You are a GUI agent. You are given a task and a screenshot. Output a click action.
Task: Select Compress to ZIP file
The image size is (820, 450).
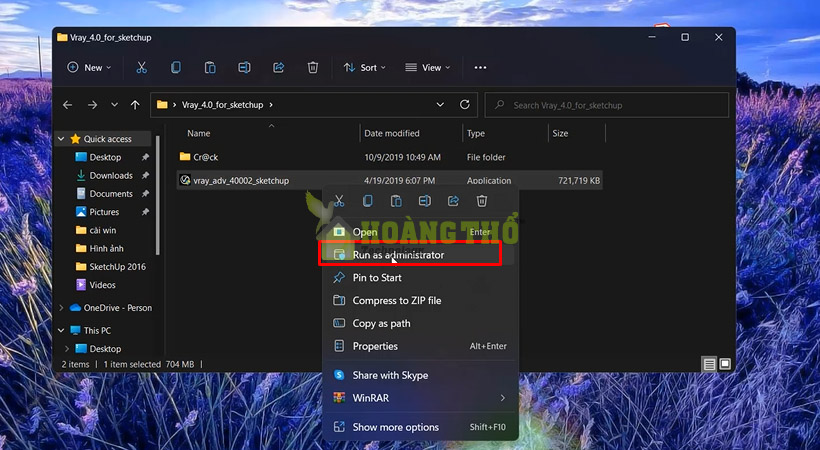[420, 300]
